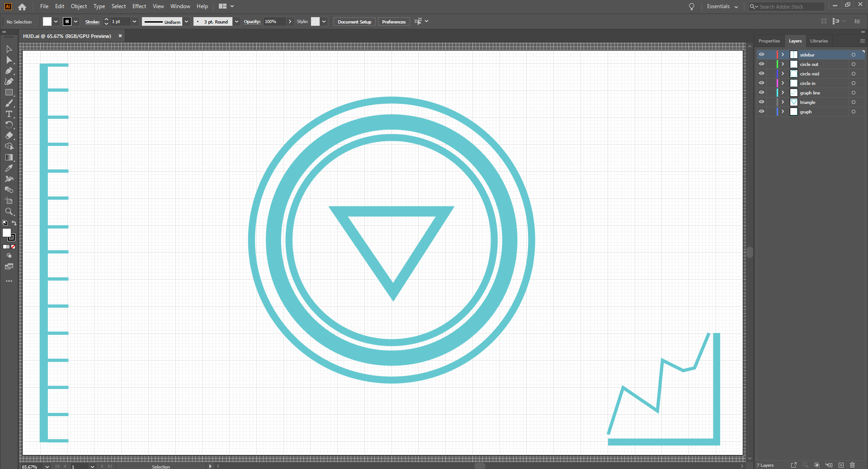Expand the triangle layer contents

point(783,102)
